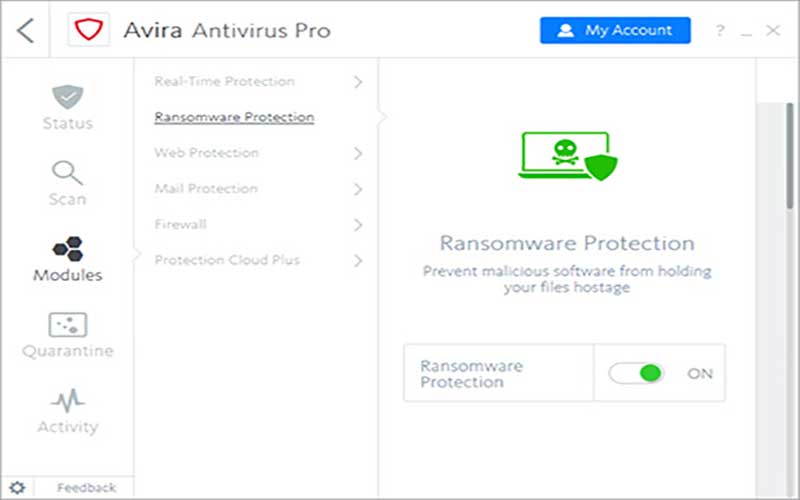The height and width of the screenshot is (500, 800).
Task: Expand Real-Time Protection chevron
Action: [x=358, y=82]
